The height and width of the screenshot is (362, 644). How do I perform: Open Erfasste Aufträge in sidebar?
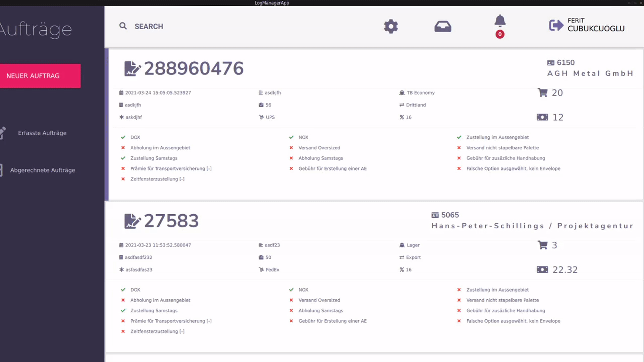[x=42, y=133]
